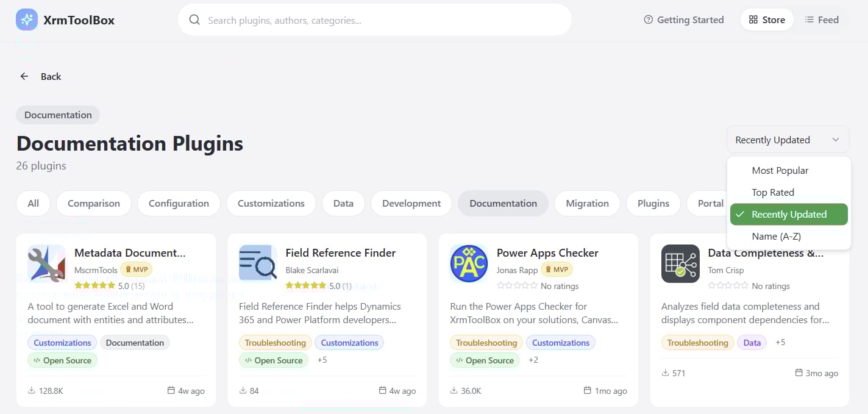868x414 pixels.
Task: Click star rating of Field Reference Finder
Action: [x=305, y=285]
